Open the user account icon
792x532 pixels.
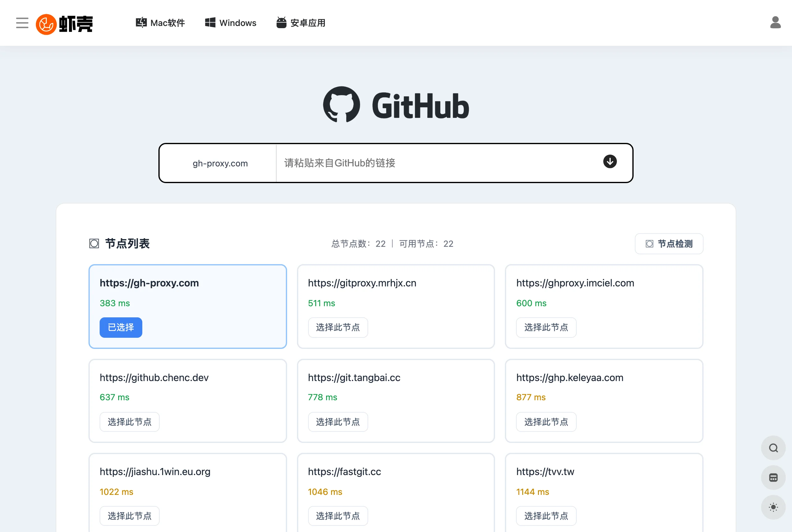tap(775, 22)
